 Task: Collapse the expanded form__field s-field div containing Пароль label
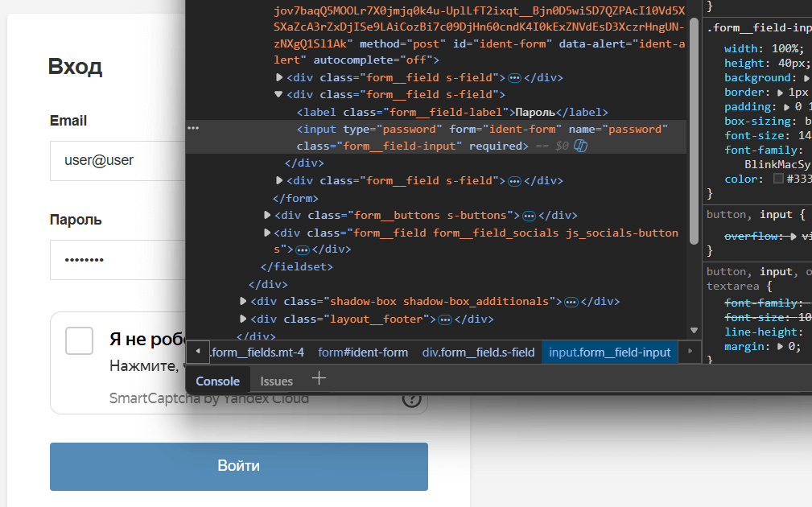(278, 94)
